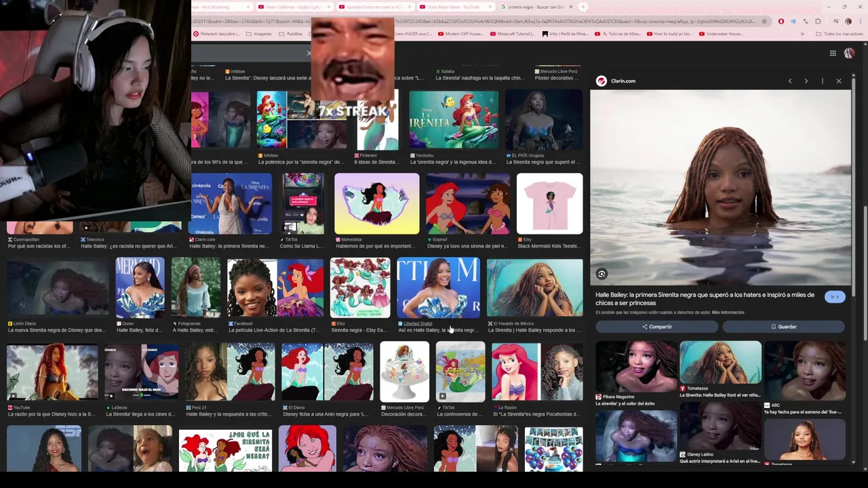Viewport: 868px width, 488px height.
Task: Click the Compartir share button
Action: pyautogui.click(x=656, y=327)
